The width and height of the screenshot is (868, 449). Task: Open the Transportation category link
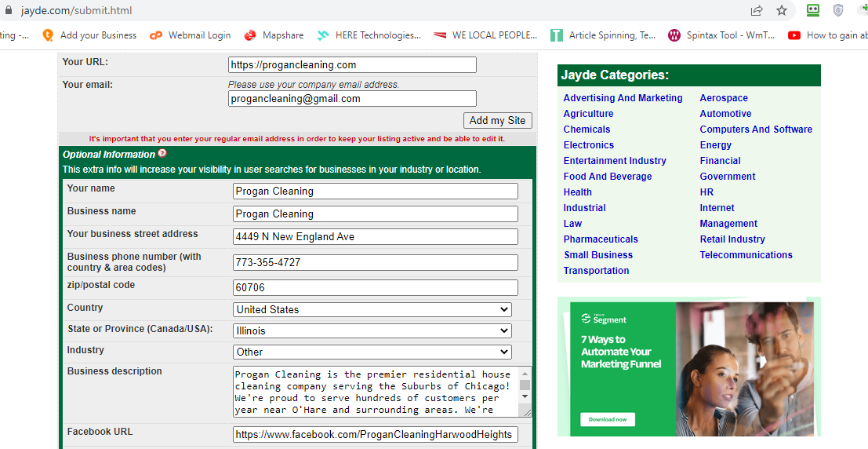pos(596,271)
